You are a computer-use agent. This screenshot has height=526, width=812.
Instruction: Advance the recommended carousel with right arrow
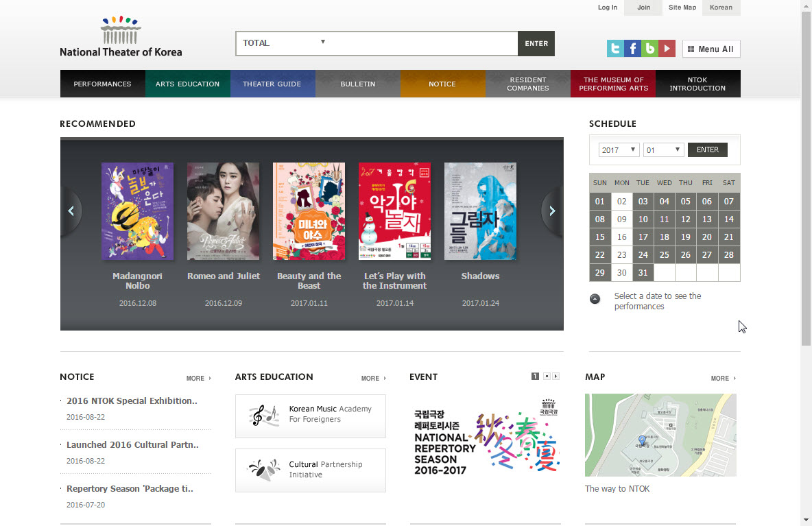coord(552,211)
